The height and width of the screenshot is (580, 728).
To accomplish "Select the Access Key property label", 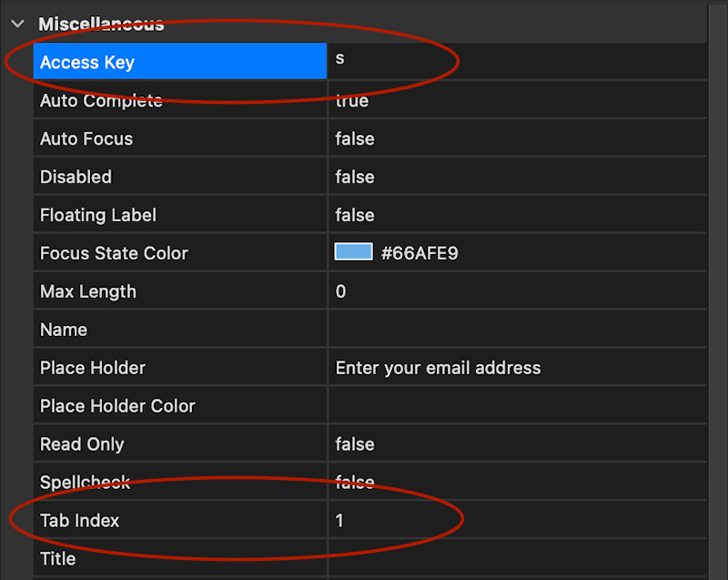I will [87, 63].
